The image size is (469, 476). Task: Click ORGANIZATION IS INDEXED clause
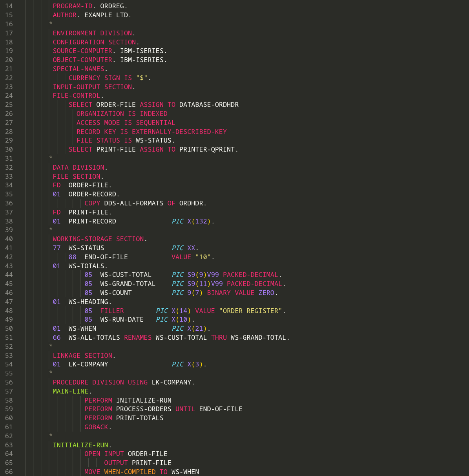(122, 114)
